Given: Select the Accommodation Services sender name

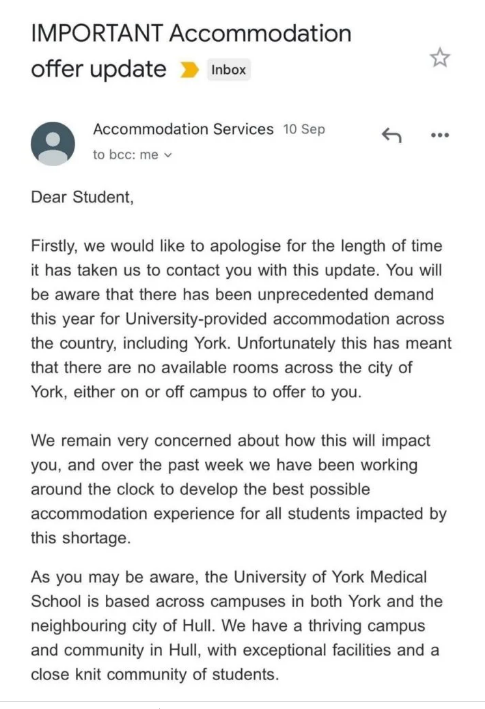Looking at the screenshot, I should pyautogui.click(x=183, y=129).
